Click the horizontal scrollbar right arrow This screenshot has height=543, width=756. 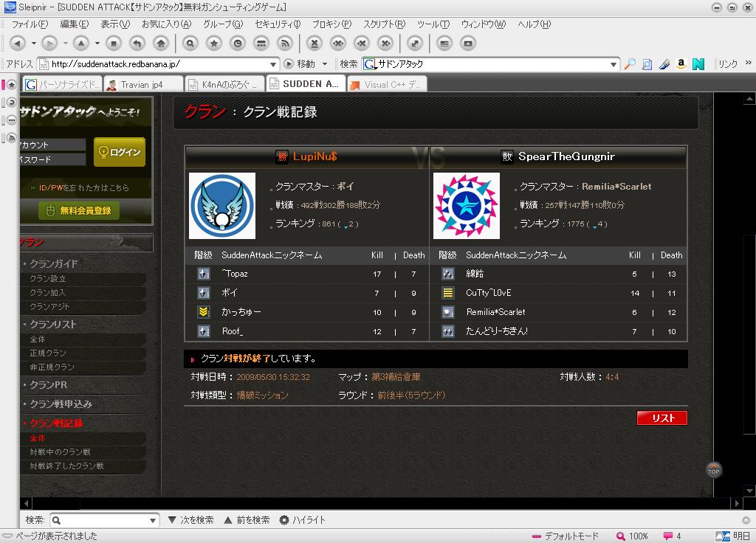[736, 503]
